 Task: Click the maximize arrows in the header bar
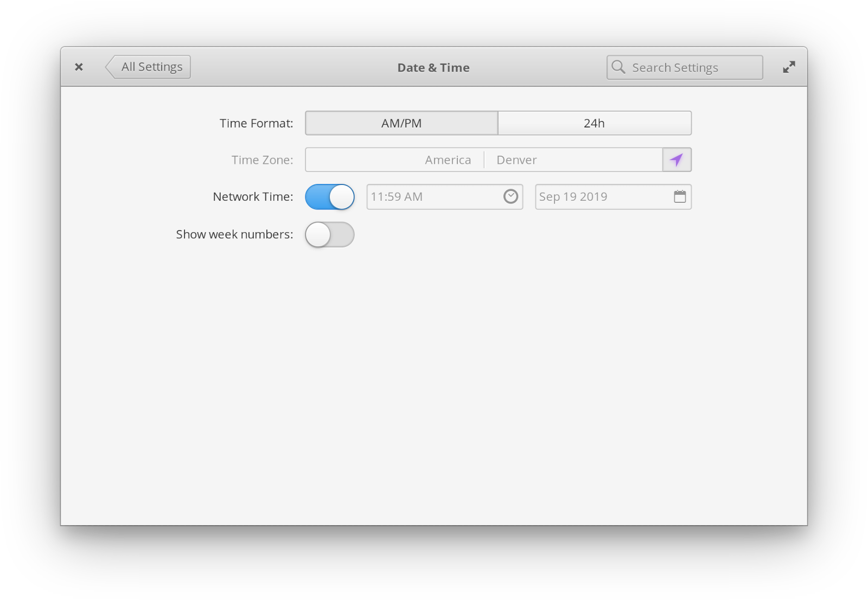pyautogui.click(x=789, y=67)
